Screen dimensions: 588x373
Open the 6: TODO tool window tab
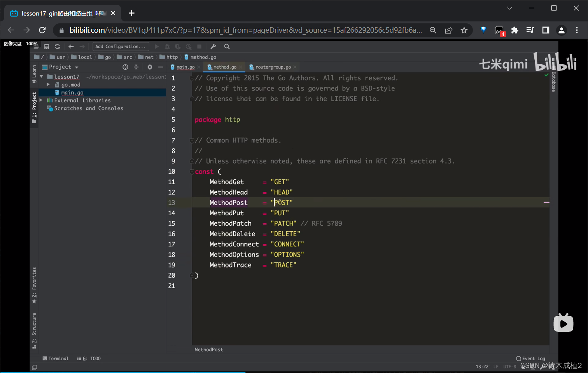[x=89, y=359]
